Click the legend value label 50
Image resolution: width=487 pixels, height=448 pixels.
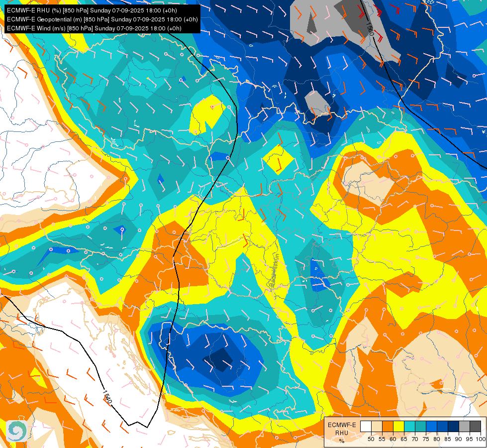(371, 439)
